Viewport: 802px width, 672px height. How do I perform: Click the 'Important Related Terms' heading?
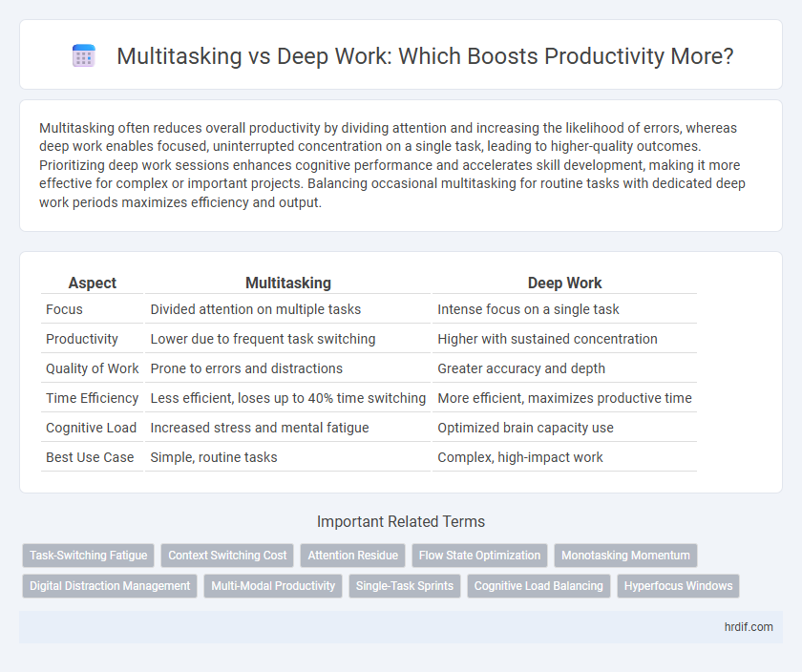pyautogui.click(x=401, y=521)
